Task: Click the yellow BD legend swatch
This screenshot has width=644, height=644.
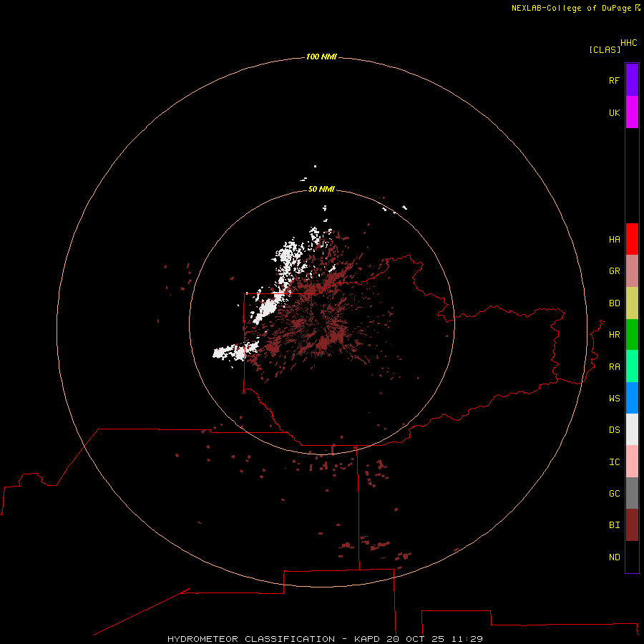Action: click(632, 303)
